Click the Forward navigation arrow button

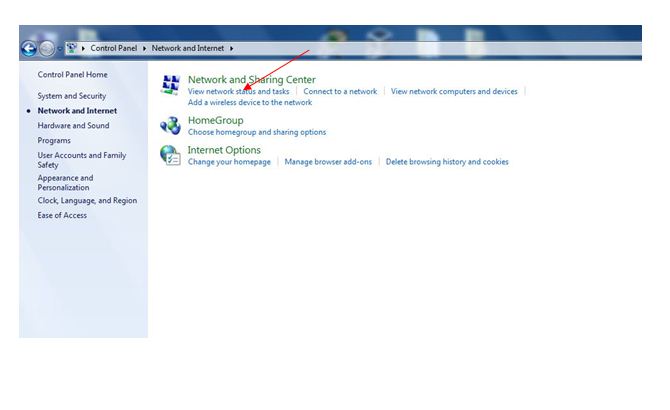(x=47, y=49)
